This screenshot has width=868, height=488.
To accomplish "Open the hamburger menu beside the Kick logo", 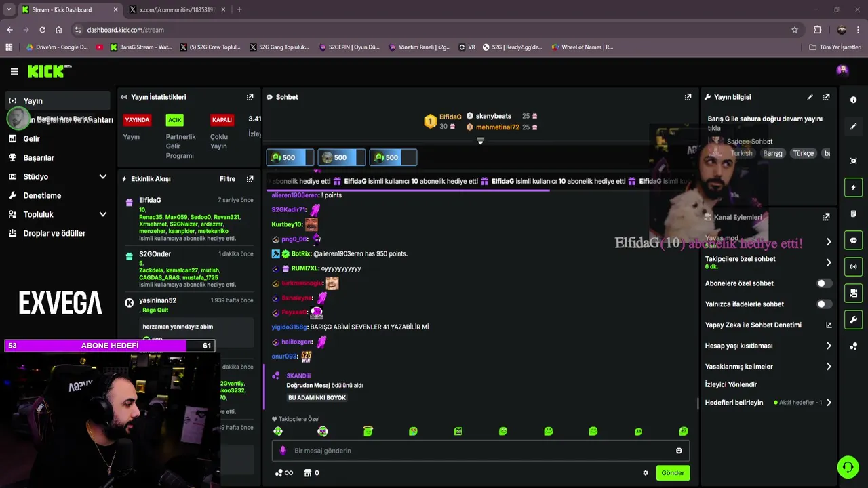I will click(x=14, y=71).
